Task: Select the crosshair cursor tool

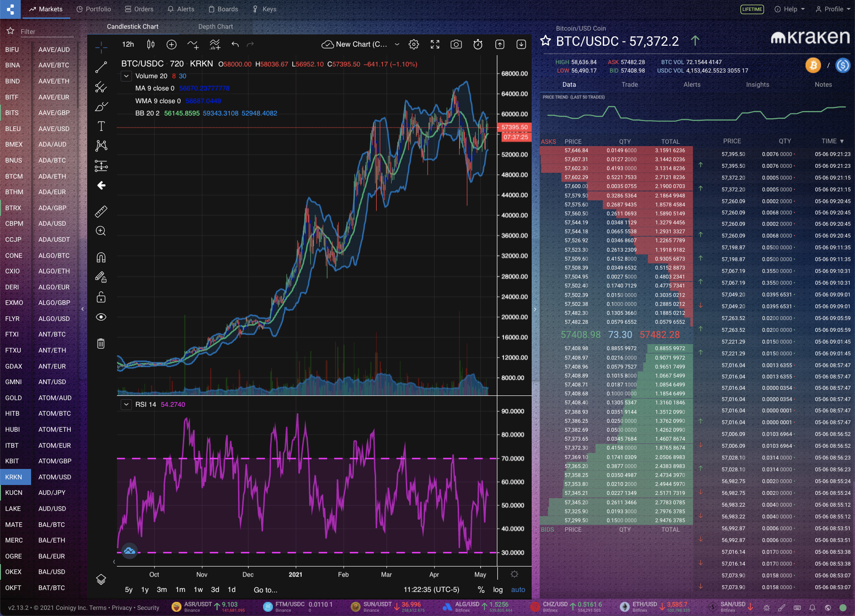Action: (101, 47)
